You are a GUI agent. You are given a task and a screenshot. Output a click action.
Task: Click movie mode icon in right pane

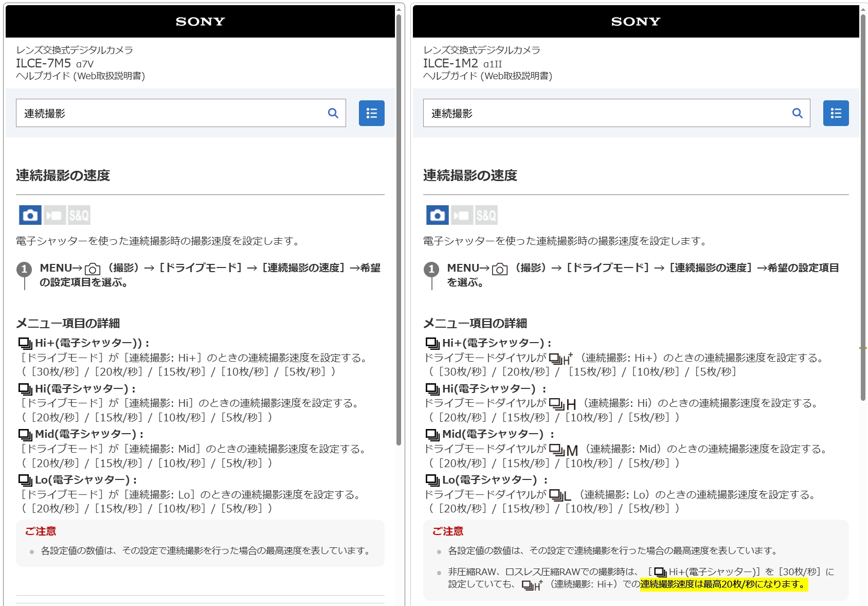pyautogui.click(x=462, y=215)
